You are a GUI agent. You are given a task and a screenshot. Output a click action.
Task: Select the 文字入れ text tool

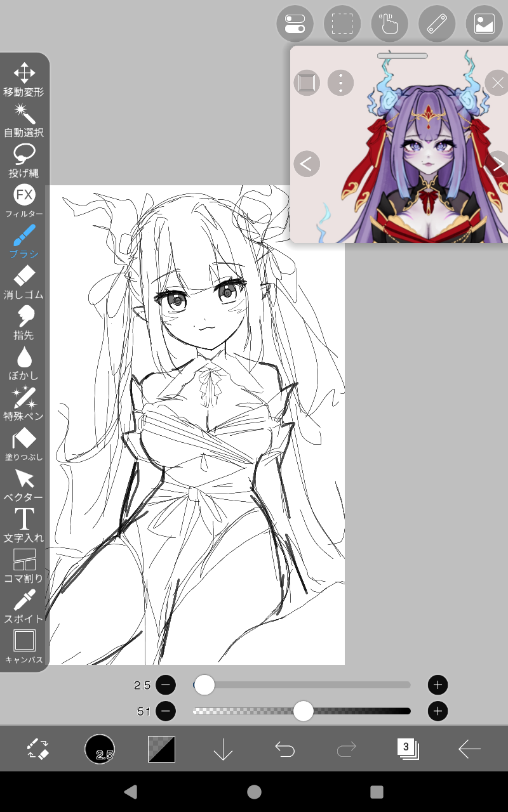point(24,526)
